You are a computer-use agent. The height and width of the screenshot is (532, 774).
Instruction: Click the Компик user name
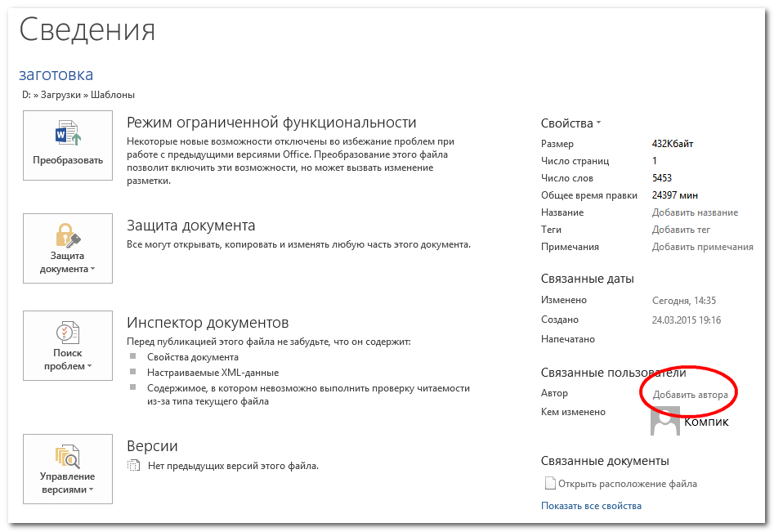[x=706, y=422]
